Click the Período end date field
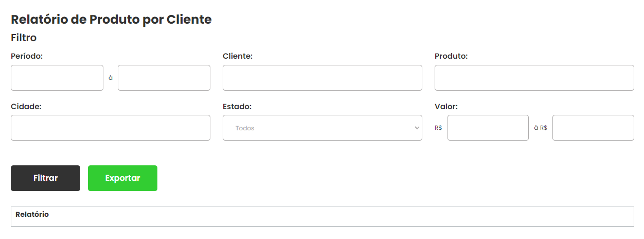 pyautogui.click(x=164, y=78)
